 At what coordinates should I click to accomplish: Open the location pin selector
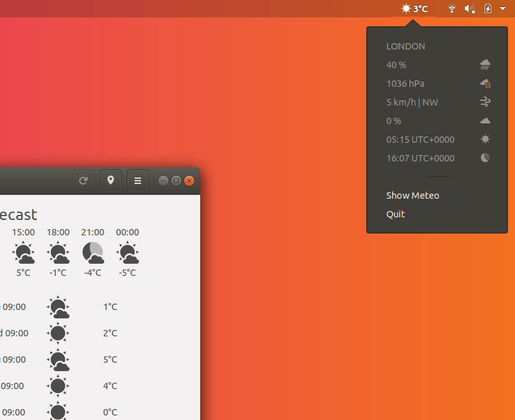pos(110,181)
